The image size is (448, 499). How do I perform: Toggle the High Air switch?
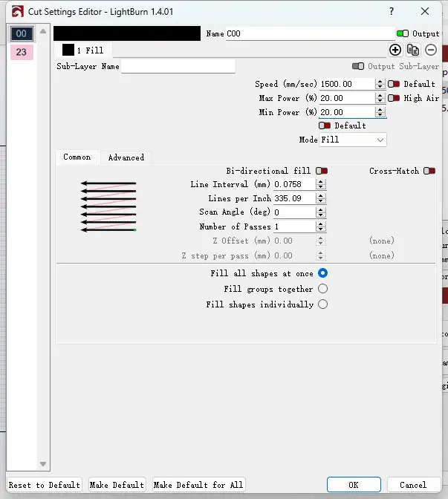[x=394, y=98]
